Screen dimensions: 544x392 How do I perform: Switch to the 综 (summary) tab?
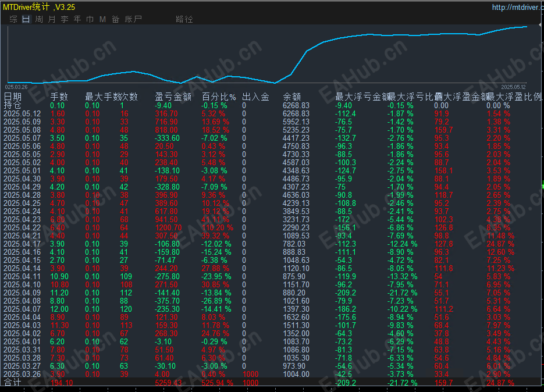[13, 19]
